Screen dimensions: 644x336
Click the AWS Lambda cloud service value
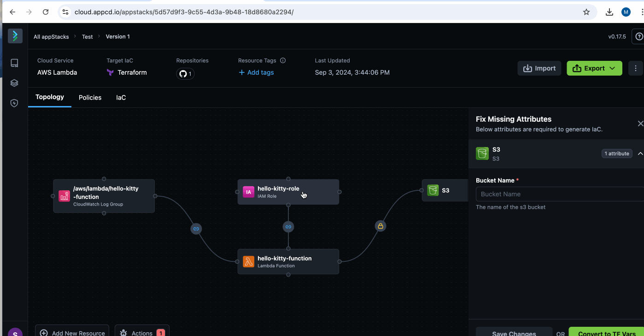coord(57,72)
